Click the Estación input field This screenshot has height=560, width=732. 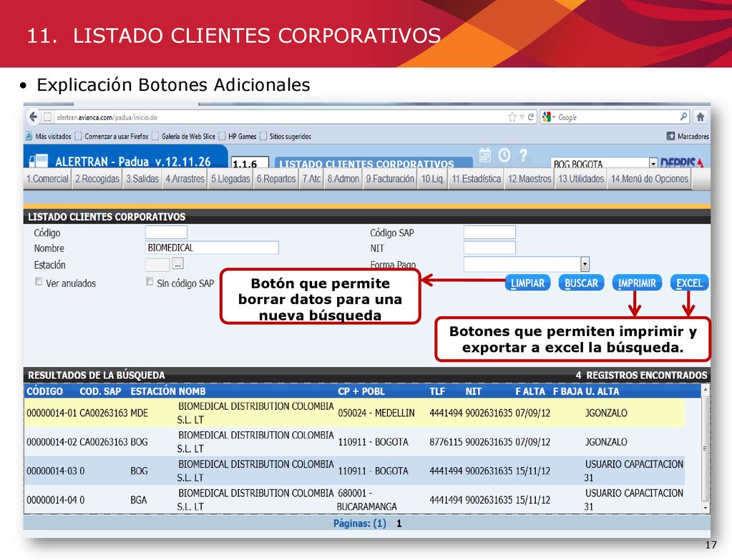(x=157, y=265)
